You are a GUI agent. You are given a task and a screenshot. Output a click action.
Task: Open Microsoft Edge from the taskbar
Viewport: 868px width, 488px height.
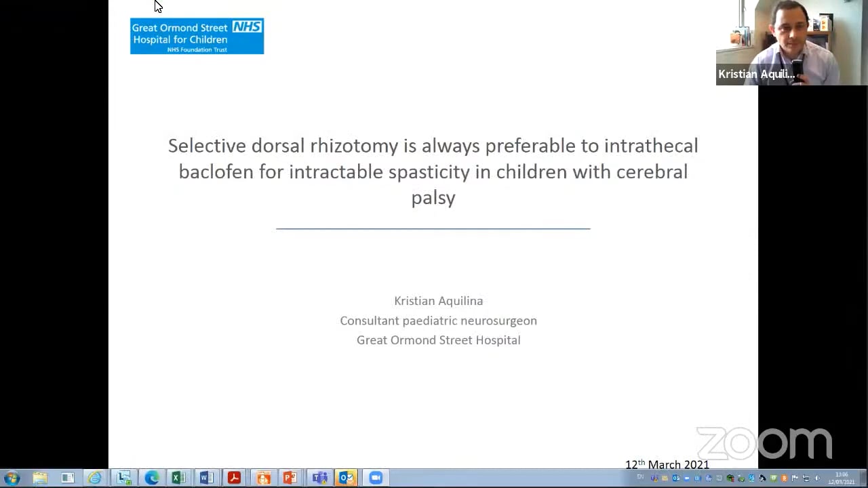point(151,478)
